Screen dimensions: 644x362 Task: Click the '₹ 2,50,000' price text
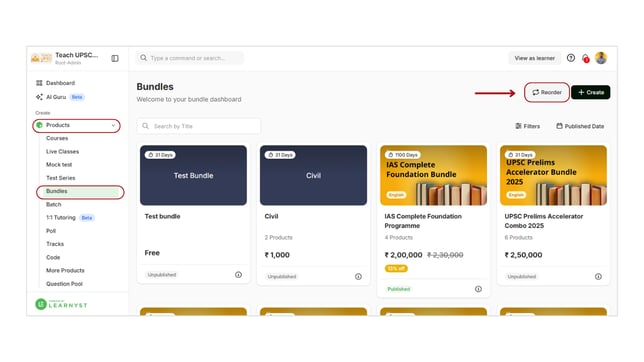523,255
